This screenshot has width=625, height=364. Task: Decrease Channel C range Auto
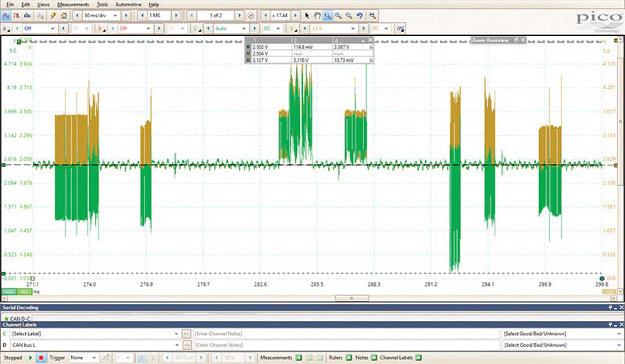208,28
